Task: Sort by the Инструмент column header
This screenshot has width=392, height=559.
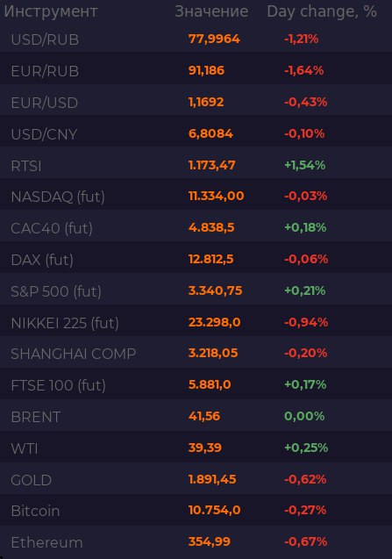Action: 51,11
